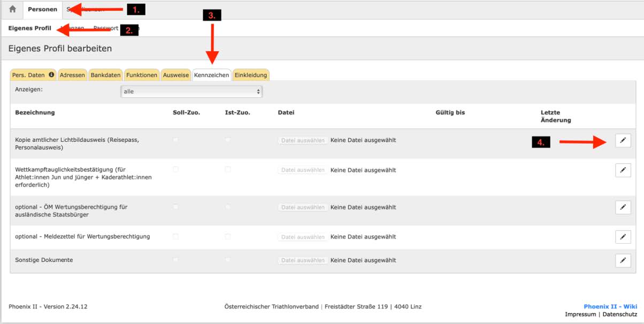Open the Bankdaten tab
The width and height of the screenshot is (644, 324).
click(x=105, y=76)
